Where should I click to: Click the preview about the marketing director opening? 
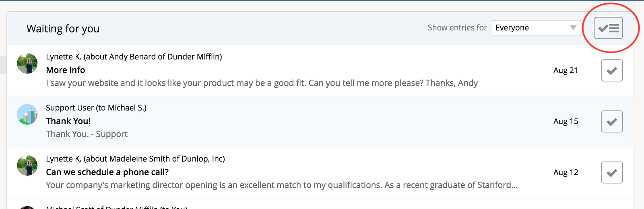[281, 185]
